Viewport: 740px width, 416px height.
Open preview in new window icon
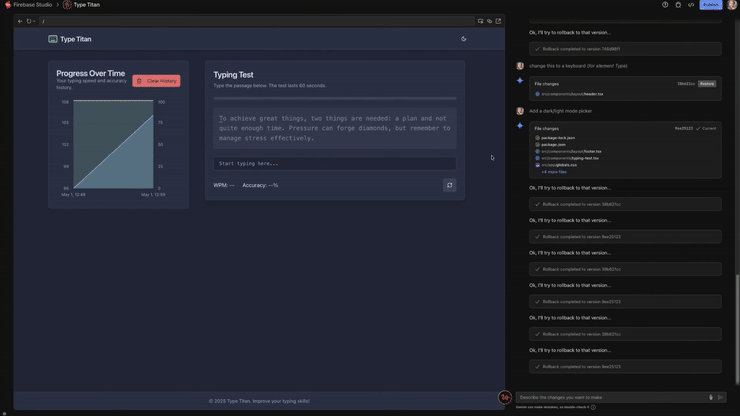pyautogui.click(x=498, y=21)
